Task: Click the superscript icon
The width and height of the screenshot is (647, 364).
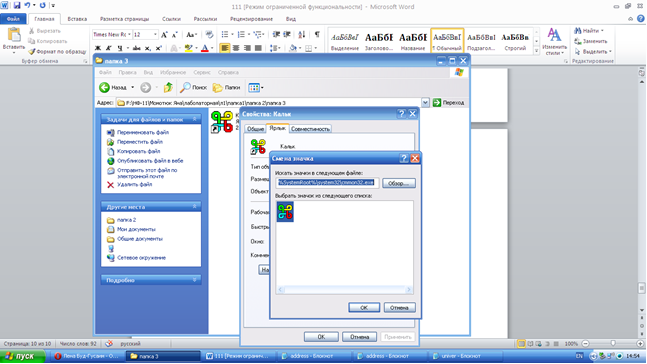Action: point(158,48)
